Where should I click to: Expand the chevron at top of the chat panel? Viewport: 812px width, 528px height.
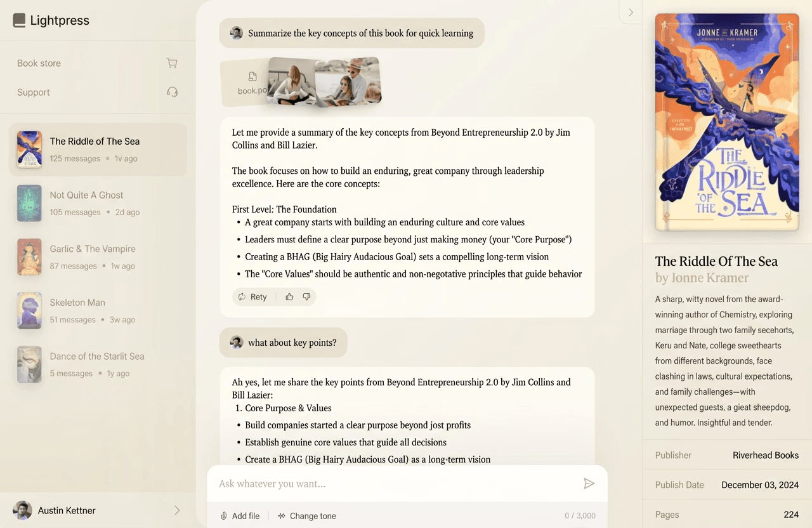(630, 12)
